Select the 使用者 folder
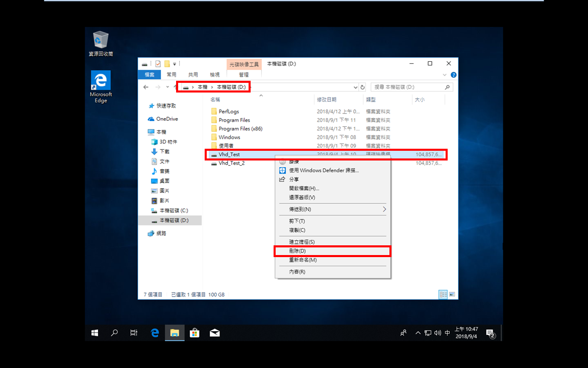588x368 pixels. point(226,146)
